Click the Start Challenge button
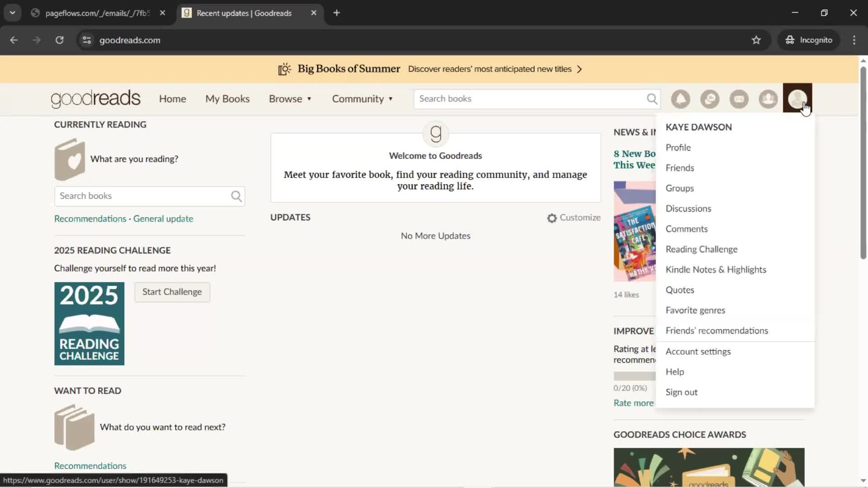The height and width of the screenshot is (488, 868). pyautogui.click(x=172, y=292)
